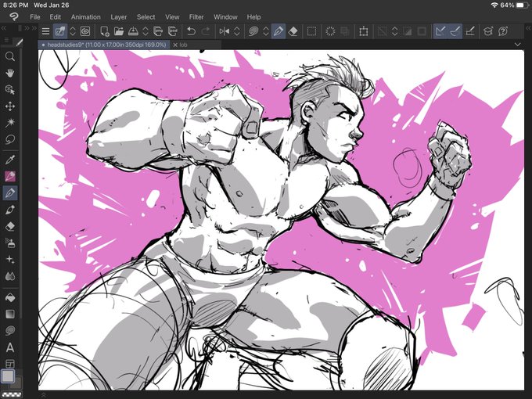Open the View menu
Screen dimensions: 532x399
click(x=172, y=17)
